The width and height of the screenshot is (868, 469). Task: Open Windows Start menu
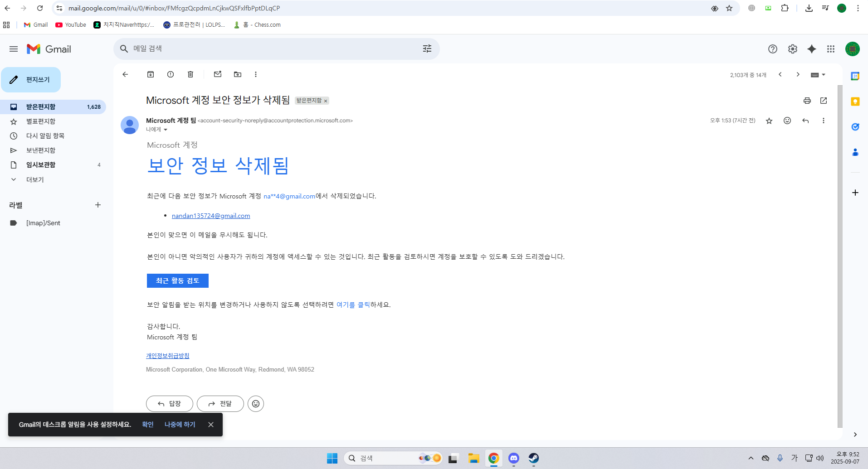pos(332,459)
